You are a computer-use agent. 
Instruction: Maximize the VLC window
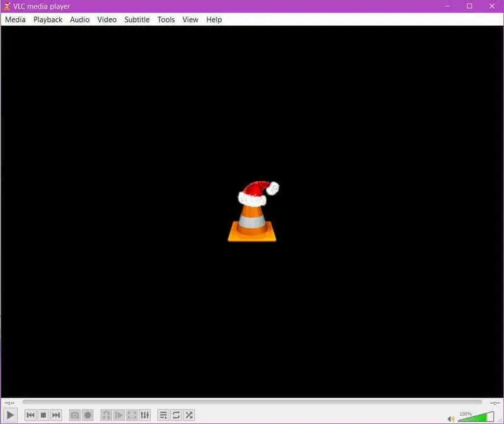pyautogui.click(x=469, y=6)
